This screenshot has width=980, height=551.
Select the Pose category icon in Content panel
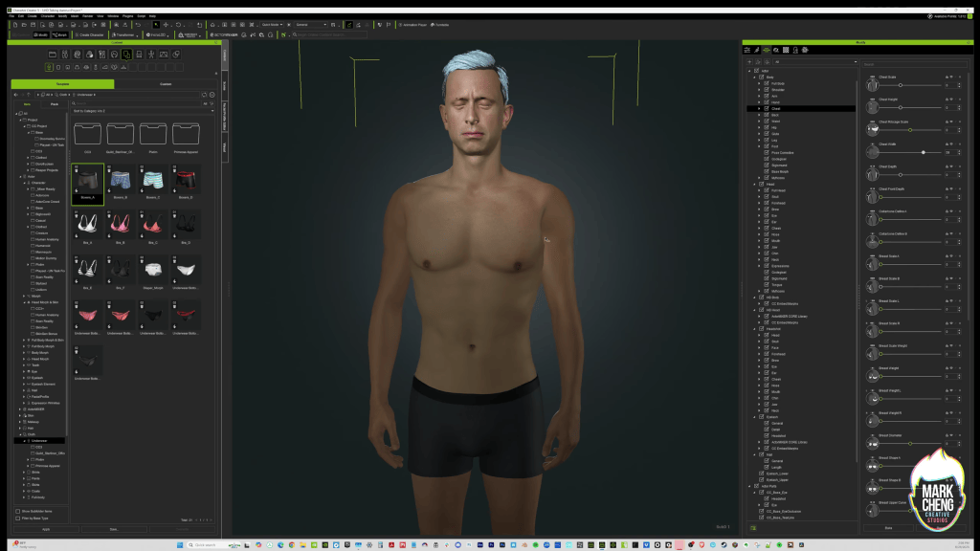click(x=151, y=55)
